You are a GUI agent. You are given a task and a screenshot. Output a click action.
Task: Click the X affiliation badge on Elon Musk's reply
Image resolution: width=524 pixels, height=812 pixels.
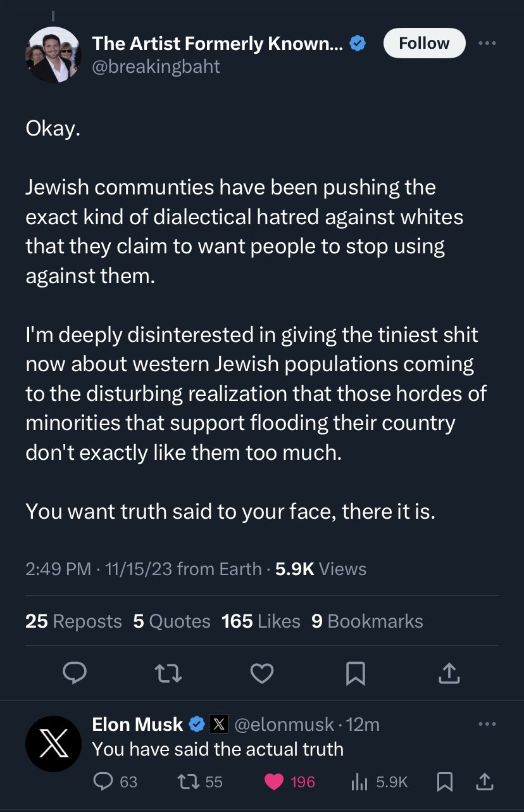point(220,724)
